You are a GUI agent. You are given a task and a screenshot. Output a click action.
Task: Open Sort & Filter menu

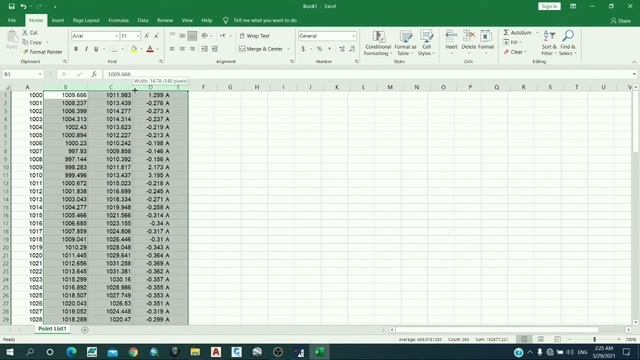(549, 43)
